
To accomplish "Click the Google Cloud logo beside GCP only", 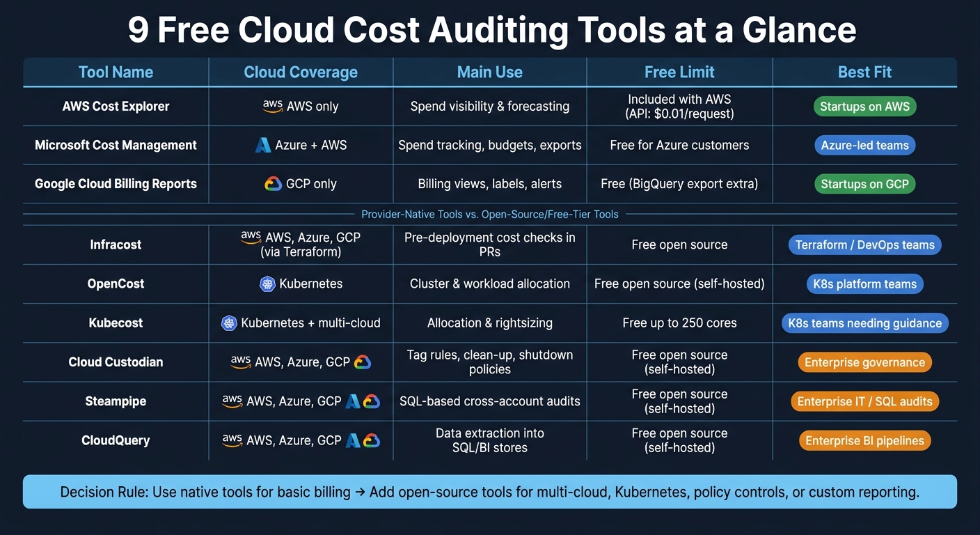I will [x=274, y=184].
